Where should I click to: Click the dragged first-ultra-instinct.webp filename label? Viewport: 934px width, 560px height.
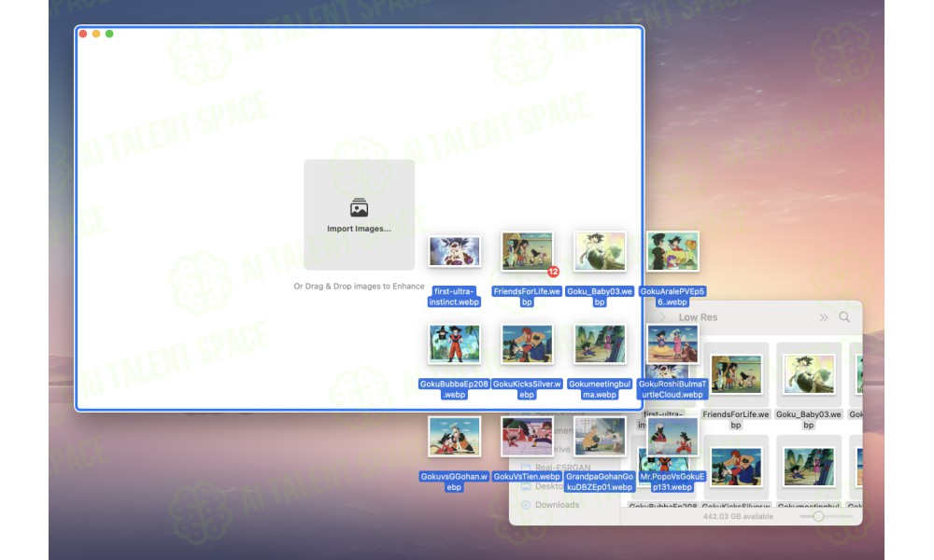click(x=455, y=297)
